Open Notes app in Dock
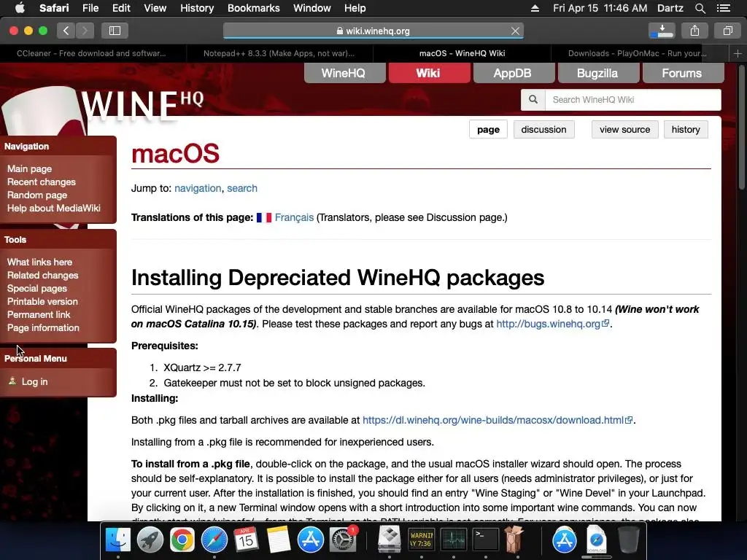Screen dimensions: 747x560 click(x=279, y=540)
